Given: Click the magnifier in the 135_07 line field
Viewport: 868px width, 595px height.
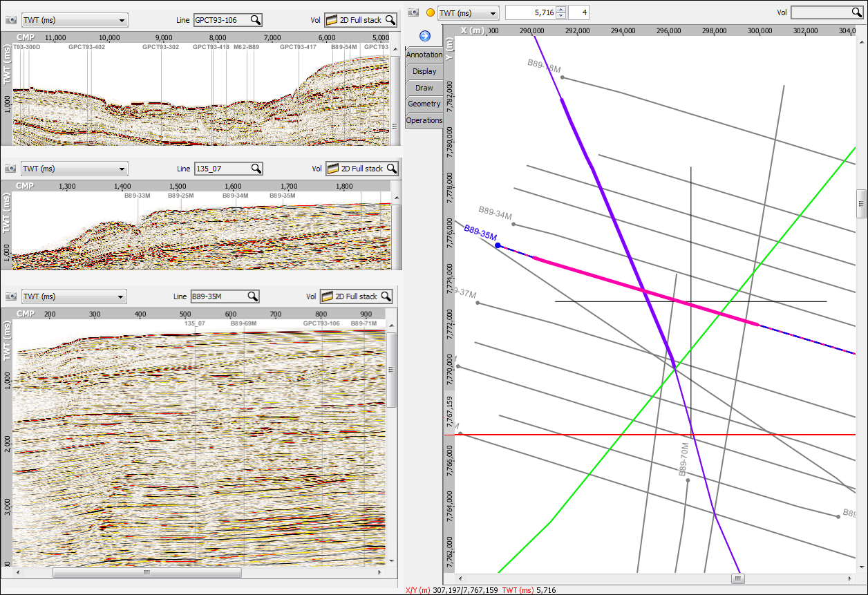Looking at the screenshot, I should [256, 169].
